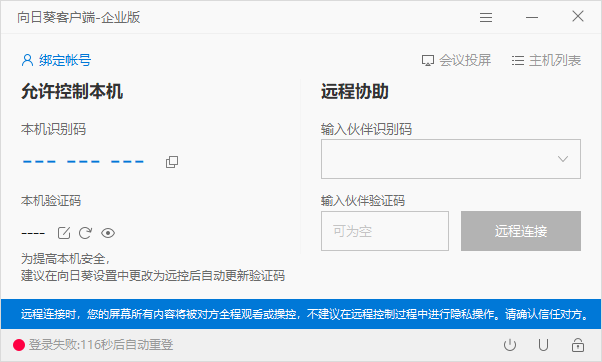Click the 登录失败 auto re-login status text
The image size is (602, 362).
[101, 344]
